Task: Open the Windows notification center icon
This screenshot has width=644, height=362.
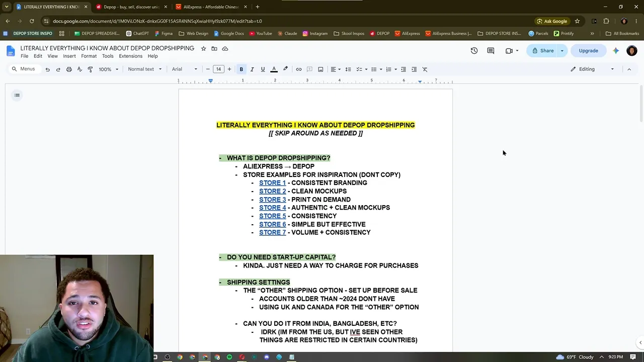Action: [633, 357]
